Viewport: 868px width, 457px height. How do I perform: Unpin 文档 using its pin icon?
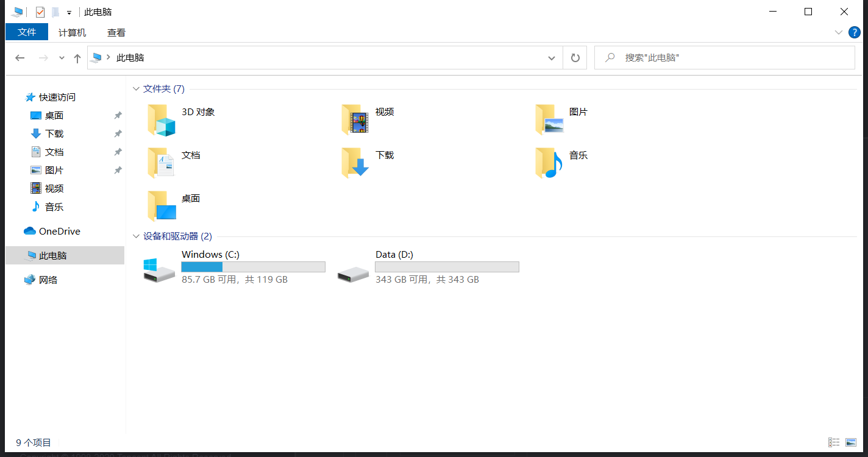[118, 152]
